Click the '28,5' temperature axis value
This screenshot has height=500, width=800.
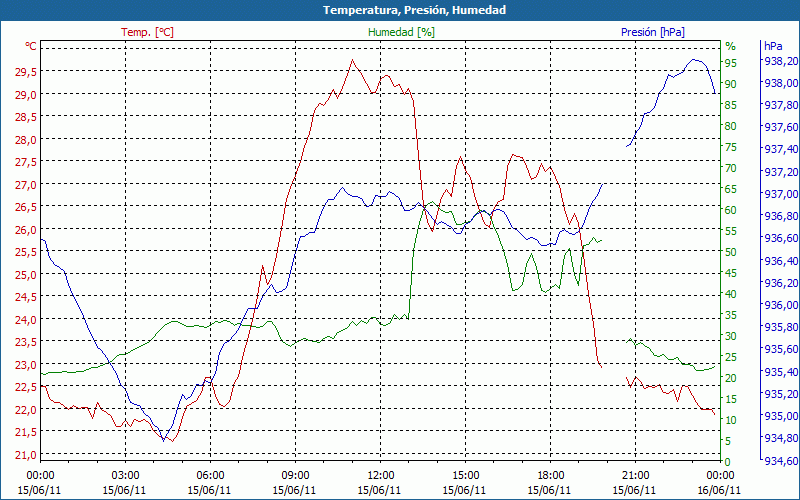pyautogui.click(x=26, y=117)
